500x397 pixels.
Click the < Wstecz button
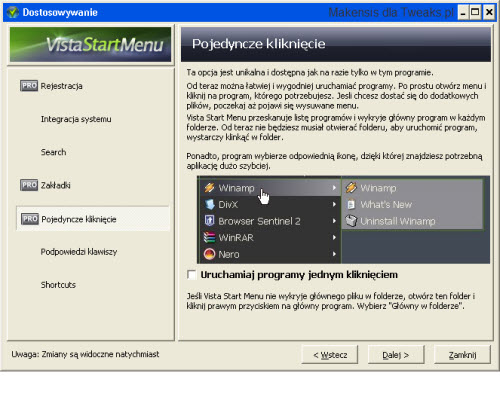tap(330, 355)
